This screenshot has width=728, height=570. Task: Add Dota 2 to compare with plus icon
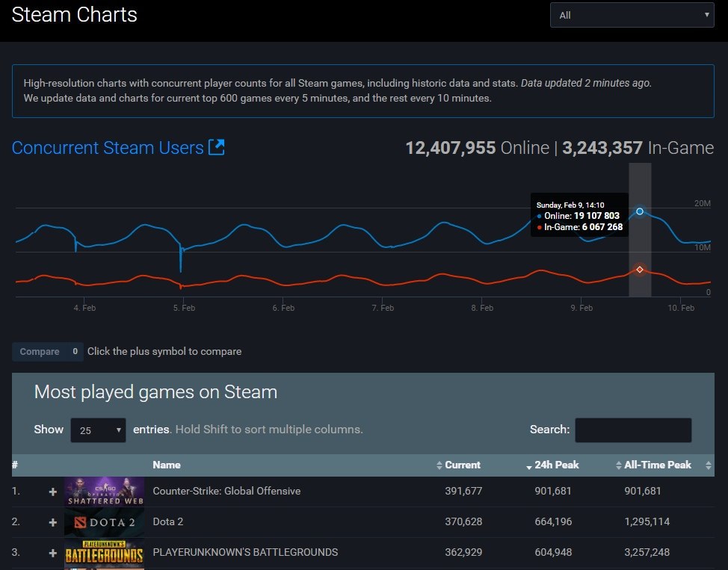(52, 522)
